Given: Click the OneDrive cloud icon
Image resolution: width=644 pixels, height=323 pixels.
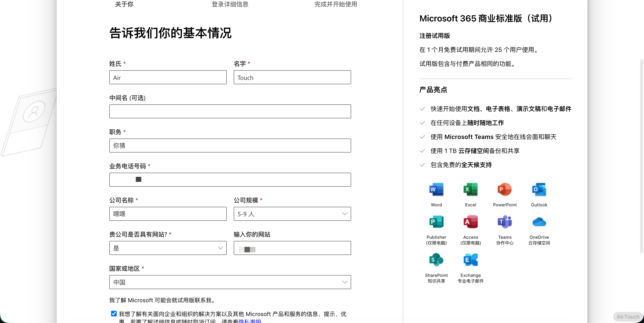Looking at the screenshot, I should (x=539, y=222).
